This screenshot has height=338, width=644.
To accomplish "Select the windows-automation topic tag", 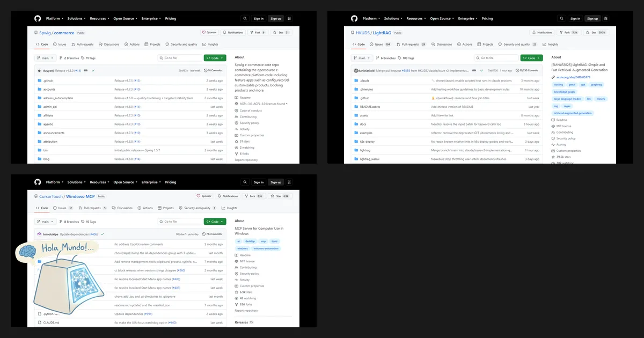I will pos(266,248).
